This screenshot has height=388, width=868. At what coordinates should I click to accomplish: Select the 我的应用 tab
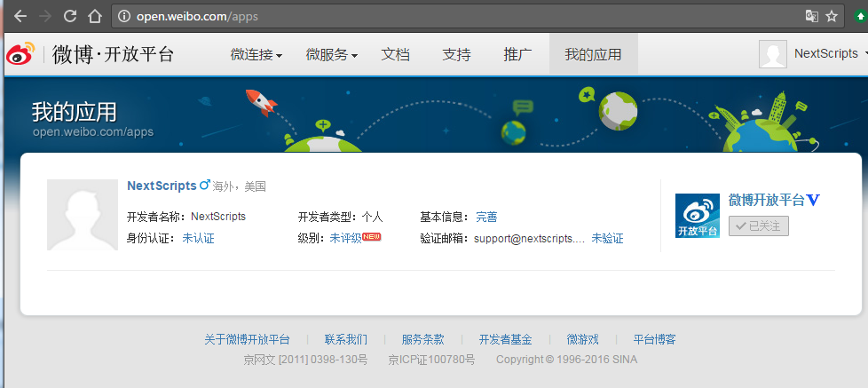(594, 53)
